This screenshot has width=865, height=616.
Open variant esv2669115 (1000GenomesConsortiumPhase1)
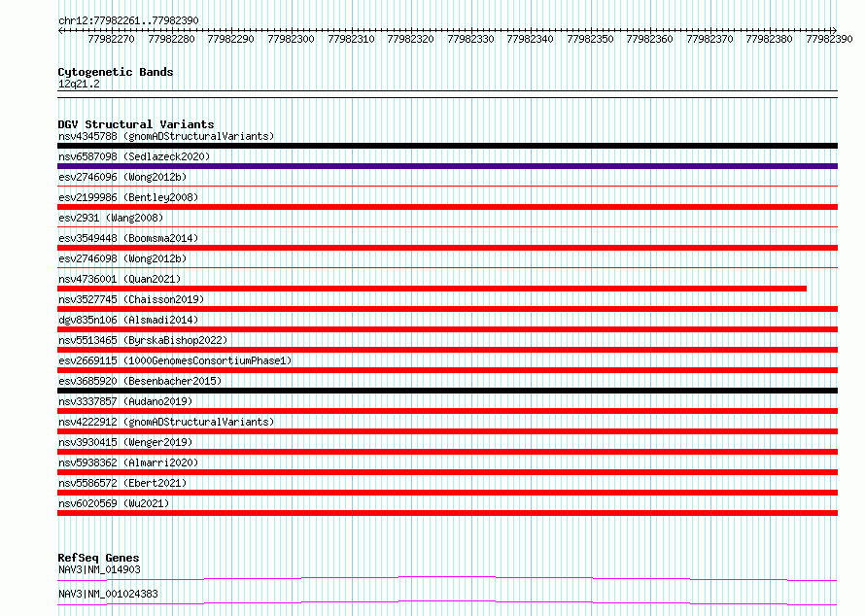[175, 360]
